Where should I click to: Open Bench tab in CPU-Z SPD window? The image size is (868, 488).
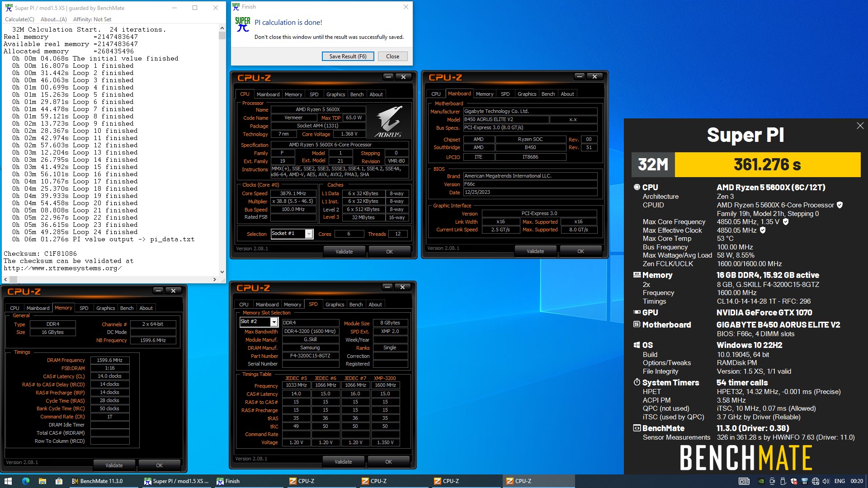coord(356,305)
